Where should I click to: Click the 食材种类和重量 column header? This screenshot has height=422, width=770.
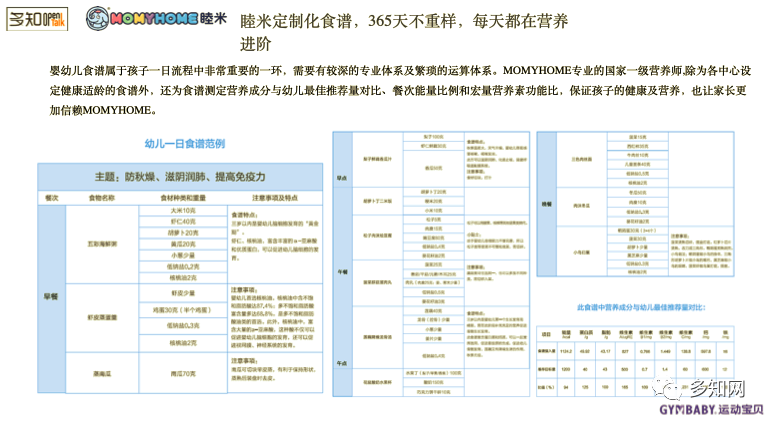(183, 198)
